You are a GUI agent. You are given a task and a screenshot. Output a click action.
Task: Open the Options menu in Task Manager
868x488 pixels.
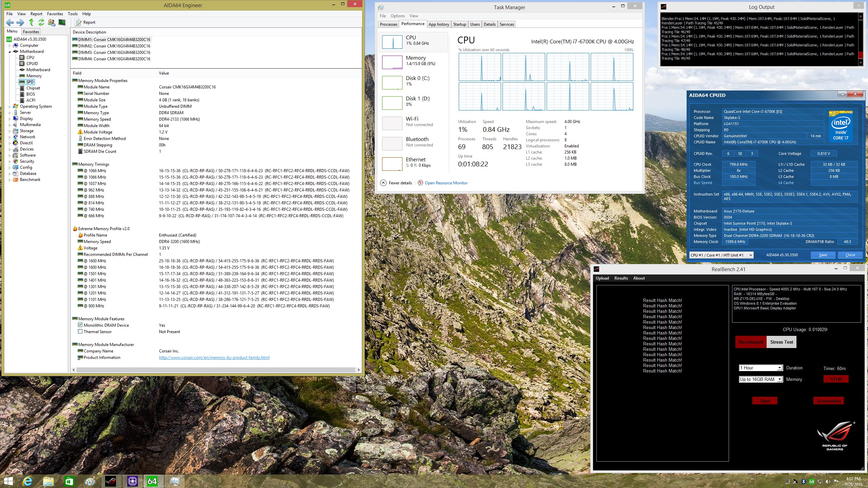397,16
